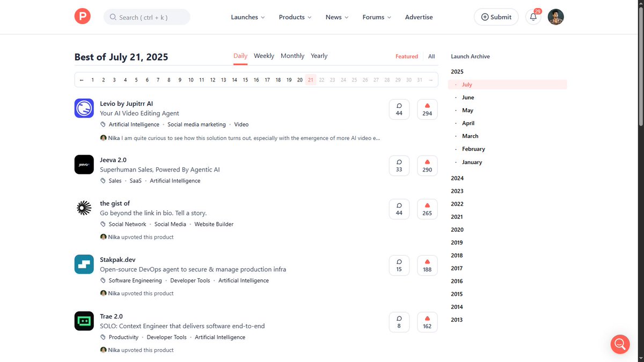
Task: Open the Stakpak.dev title link
Action: click(118, 260)
